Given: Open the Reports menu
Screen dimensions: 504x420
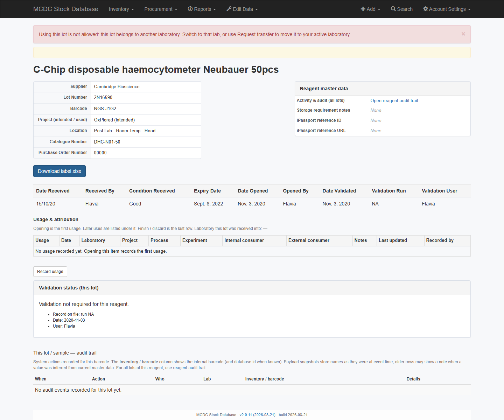Looking at the screenshot, I should [x=202, y=9].
